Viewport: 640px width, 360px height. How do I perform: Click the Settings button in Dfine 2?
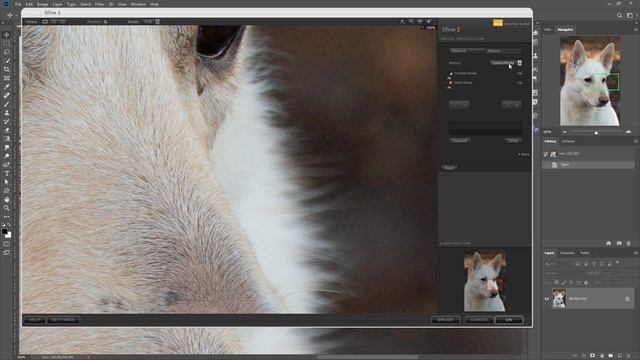pos(63,320)
